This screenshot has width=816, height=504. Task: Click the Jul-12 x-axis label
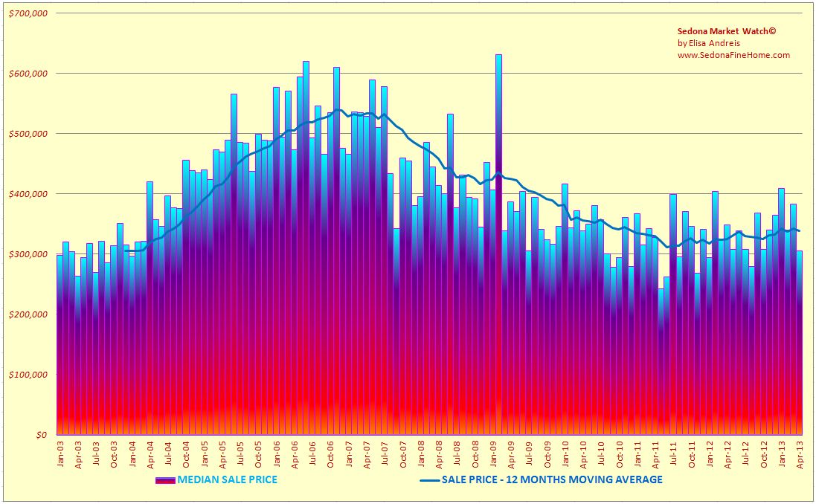click(x=746, y=453)
